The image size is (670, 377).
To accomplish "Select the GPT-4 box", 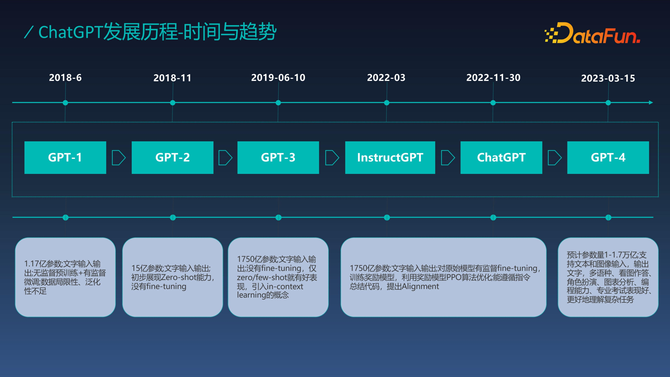I will pos(608,157).
